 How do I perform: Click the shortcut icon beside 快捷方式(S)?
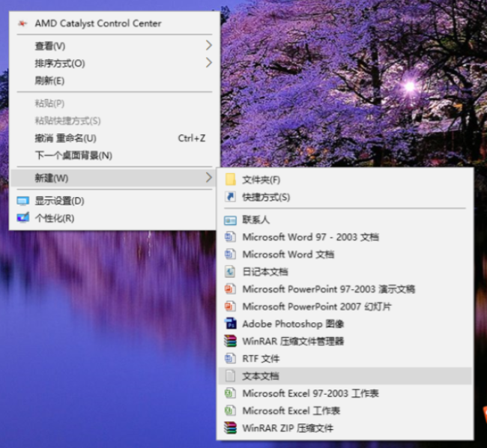231,197
